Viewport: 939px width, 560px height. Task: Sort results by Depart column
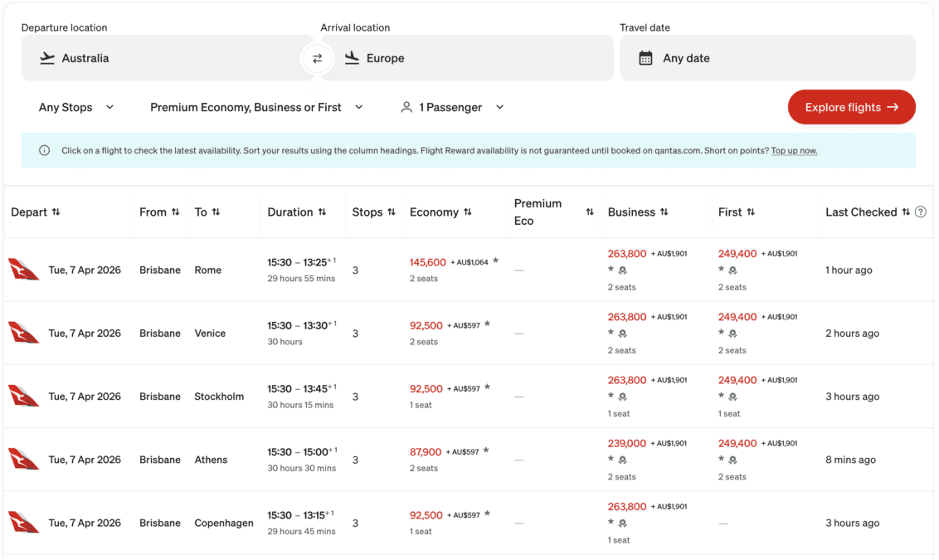click(x=35, y=212)
